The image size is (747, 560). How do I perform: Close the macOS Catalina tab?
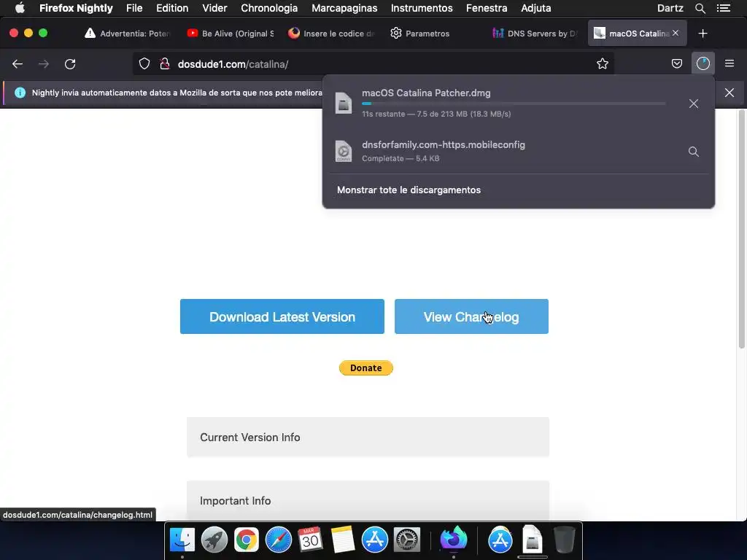[676, 33]
